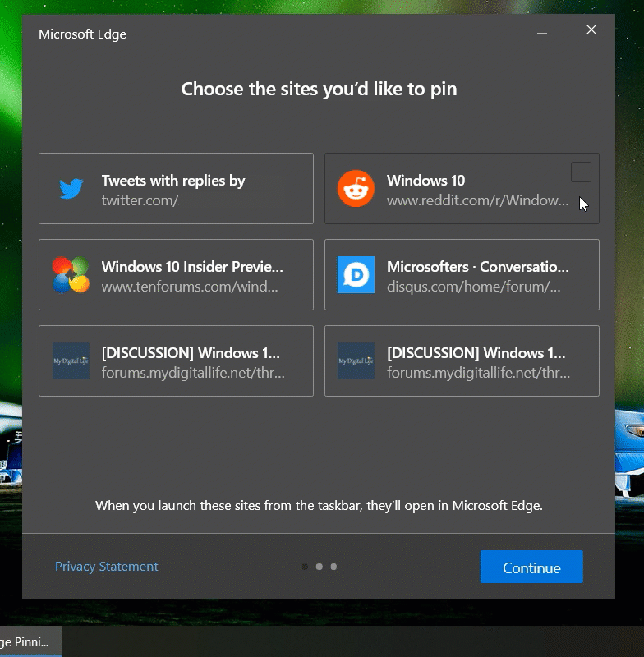Jump to the middle page indicator dot
The width and height of the screenshot is (644, 657).
(x=320, y=567)
